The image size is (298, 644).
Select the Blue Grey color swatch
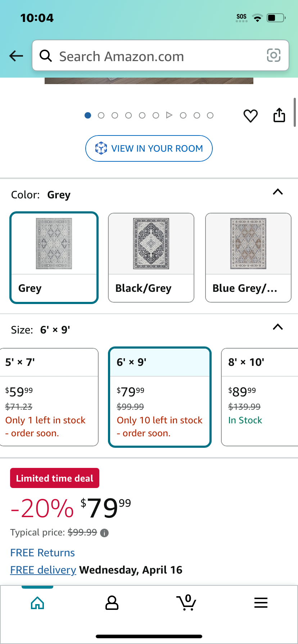click(x=248, y=258)
